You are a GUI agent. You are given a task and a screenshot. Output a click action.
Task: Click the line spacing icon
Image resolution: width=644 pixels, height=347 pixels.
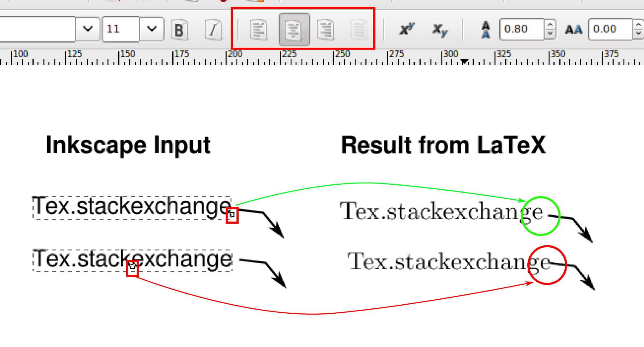click(x=485, y=30)
